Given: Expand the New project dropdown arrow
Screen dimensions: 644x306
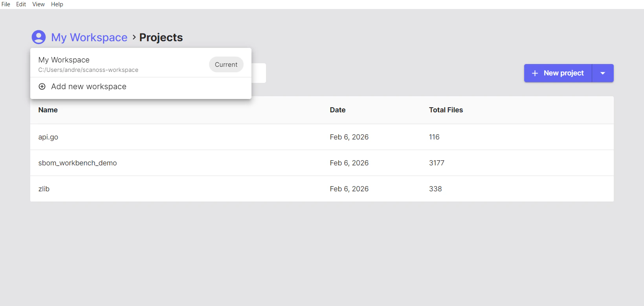Looking at the screenshot, I should click(x=602, y=73).
